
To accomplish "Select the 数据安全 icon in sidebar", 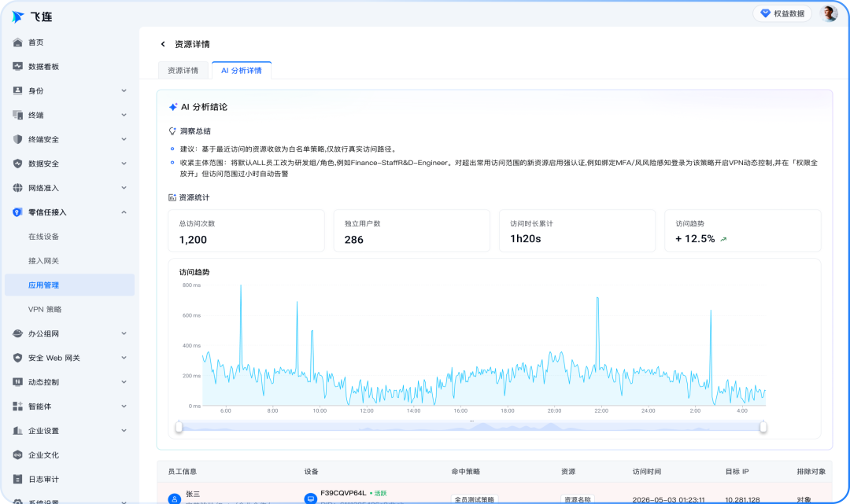I will (18, 164).
